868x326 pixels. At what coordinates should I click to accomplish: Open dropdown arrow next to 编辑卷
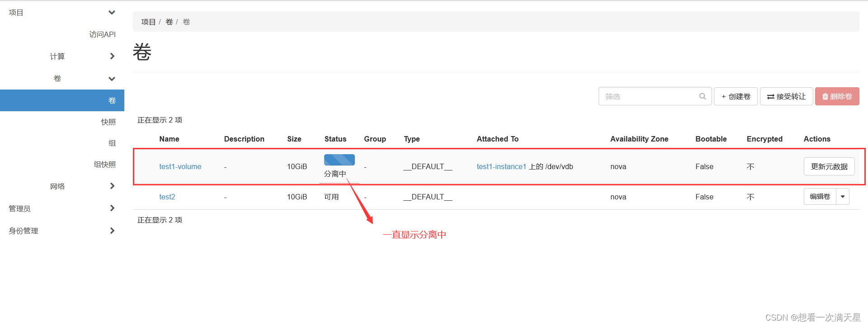(x=843, y=197)
